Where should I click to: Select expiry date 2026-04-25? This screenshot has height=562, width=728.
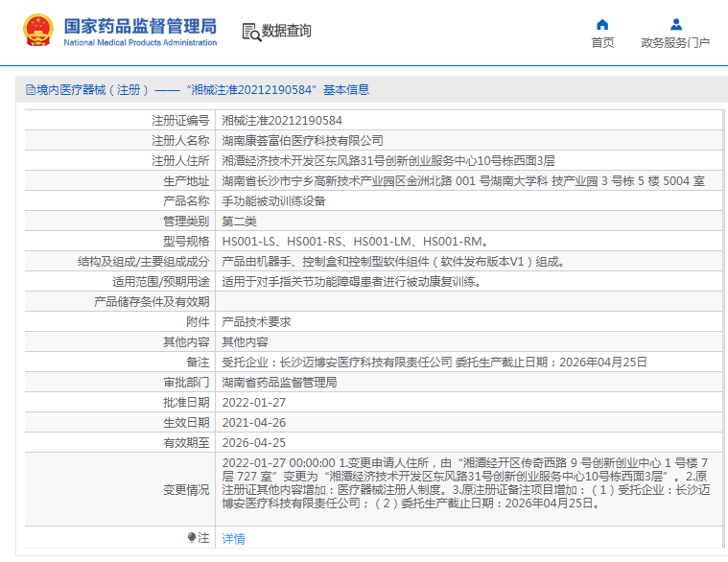point(253,443)
